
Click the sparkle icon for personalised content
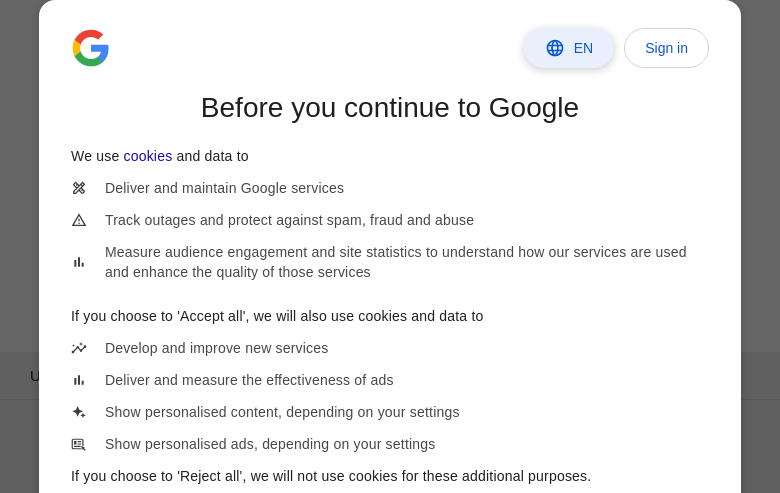(x=79, y=412)
